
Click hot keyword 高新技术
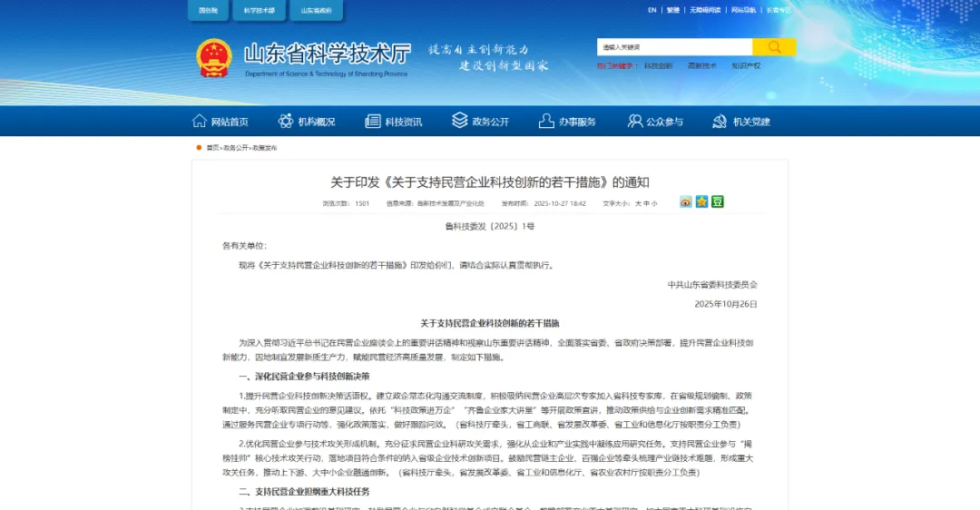tap(701, 65)
